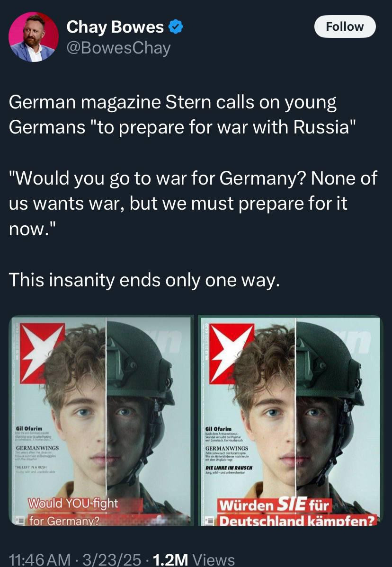
Task: Click the 1.2M Views count
Action: (194, 559)
